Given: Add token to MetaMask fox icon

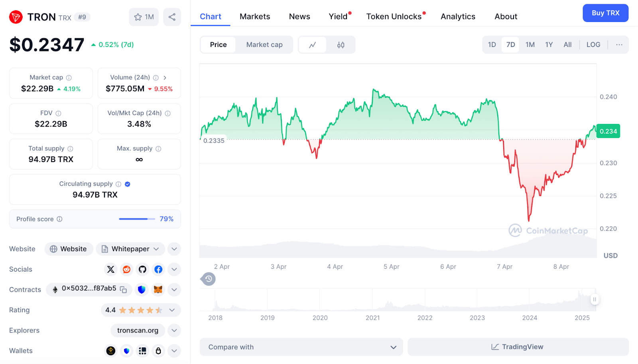Looking at the screenshot, I should coord(158,290).
